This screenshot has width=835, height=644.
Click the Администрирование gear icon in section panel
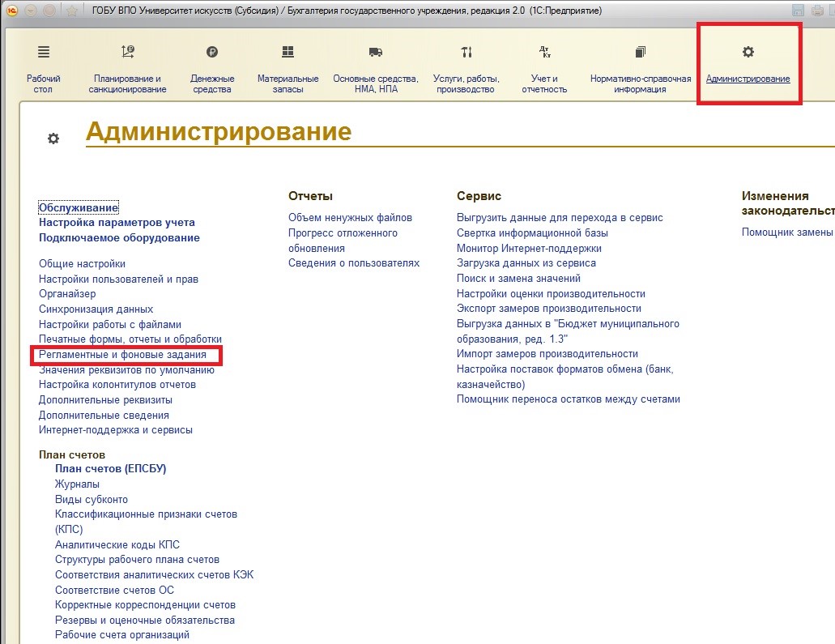[x=748, y=53]
